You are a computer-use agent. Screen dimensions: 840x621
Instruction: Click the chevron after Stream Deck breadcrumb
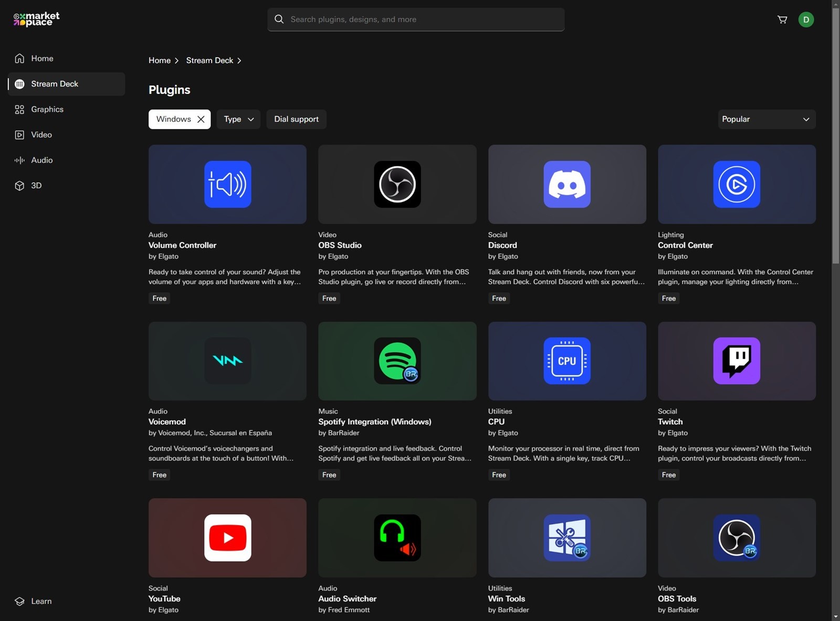(x=239, y=61)
